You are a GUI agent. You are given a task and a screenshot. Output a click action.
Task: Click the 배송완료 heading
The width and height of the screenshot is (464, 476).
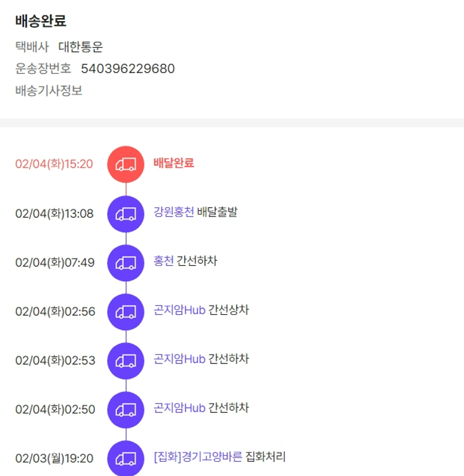[41, 21]
